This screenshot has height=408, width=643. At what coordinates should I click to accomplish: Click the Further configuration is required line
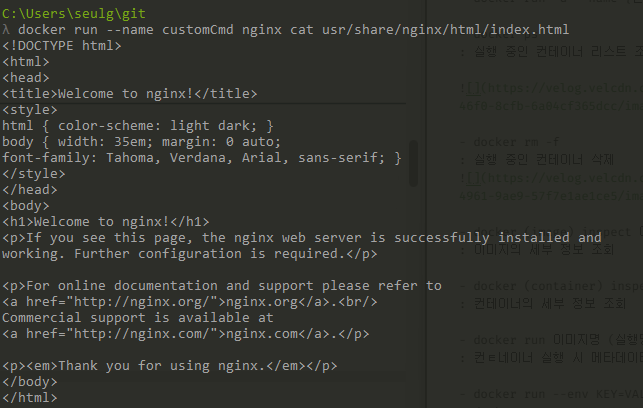click(x=189, y=253)
